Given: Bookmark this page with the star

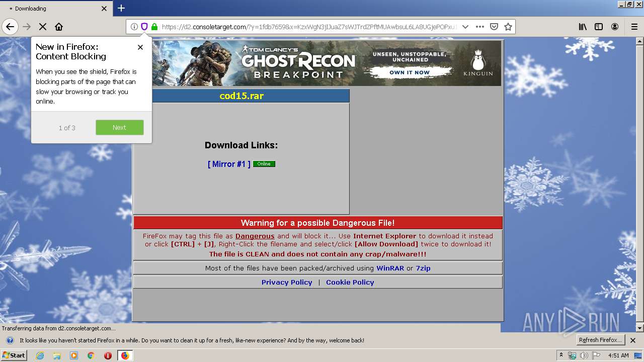Looking at the screenshot, I should pyautogui.click(x=508, y=27).
